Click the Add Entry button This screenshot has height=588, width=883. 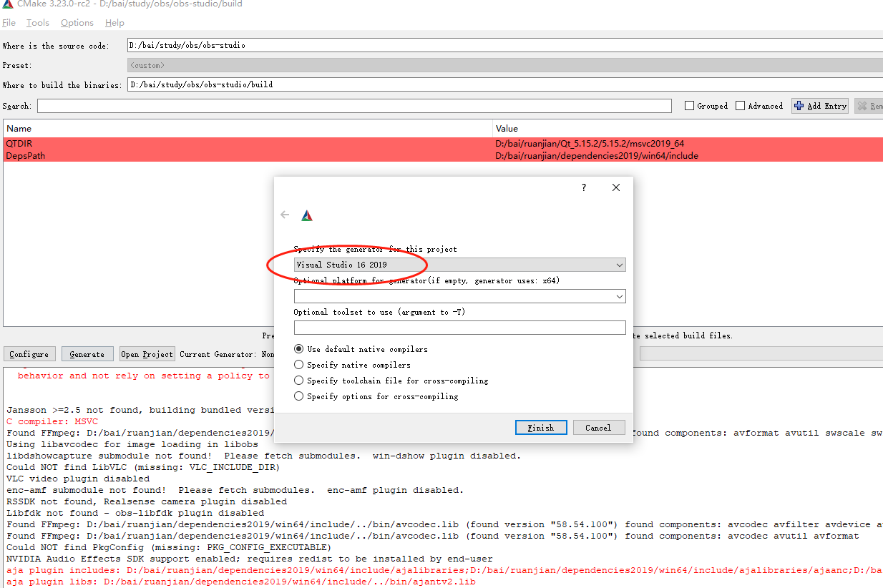[820, 106]
